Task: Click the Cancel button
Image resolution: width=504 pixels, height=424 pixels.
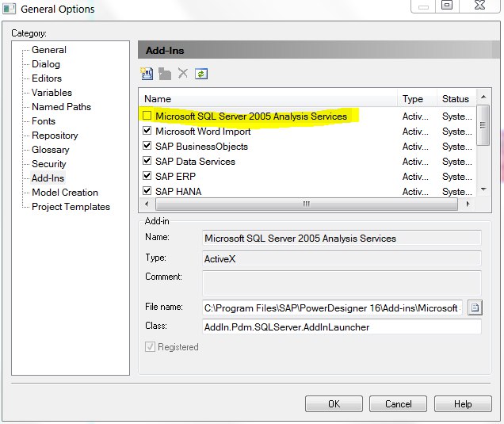Action: coord(399,403)
